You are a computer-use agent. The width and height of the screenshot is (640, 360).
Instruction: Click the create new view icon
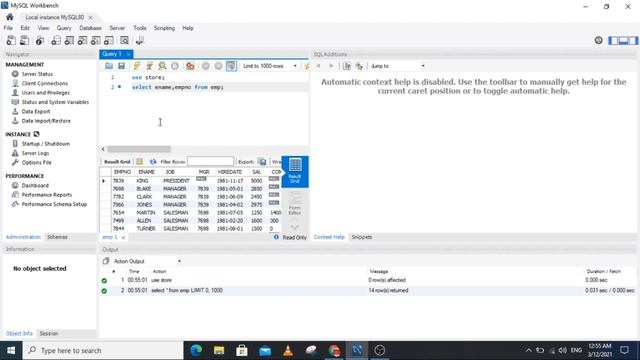[82, 40]
